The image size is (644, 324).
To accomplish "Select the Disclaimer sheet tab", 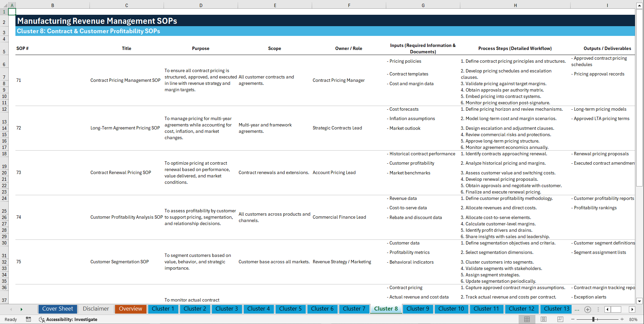I will point(96,309).
